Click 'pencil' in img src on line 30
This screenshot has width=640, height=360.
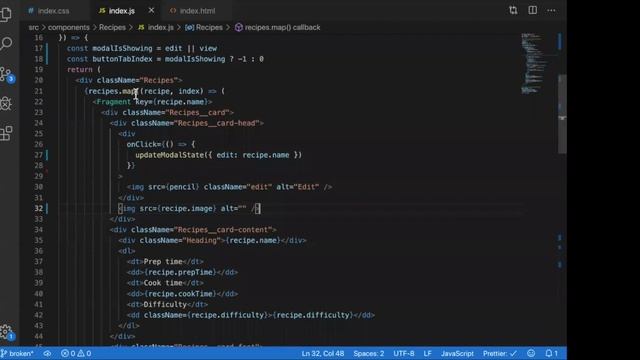(182, 187)
